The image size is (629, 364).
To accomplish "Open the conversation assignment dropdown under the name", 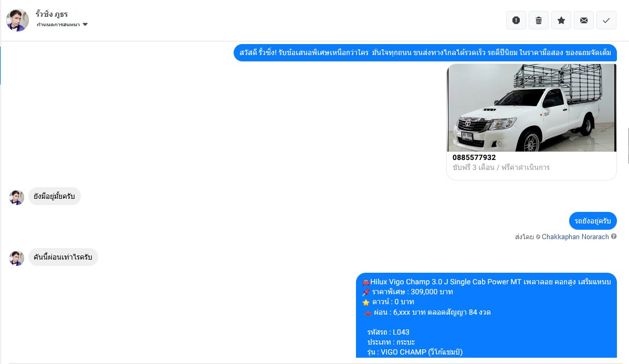I will [62, 25].
